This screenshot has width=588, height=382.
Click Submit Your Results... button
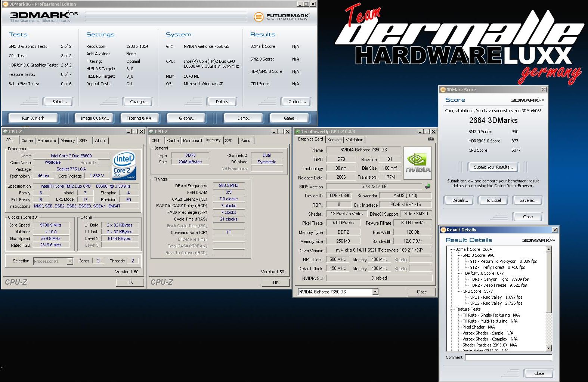493,167
